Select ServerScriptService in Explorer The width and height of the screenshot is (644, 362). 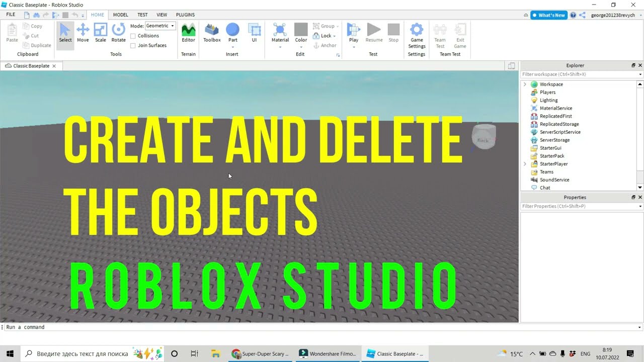(x=560, y=132)
